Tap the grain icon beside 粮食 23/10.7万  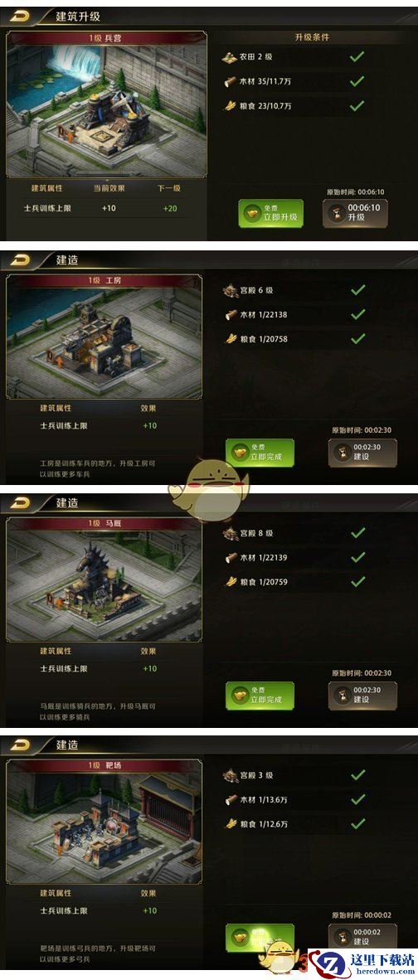[x=230, y=105]
